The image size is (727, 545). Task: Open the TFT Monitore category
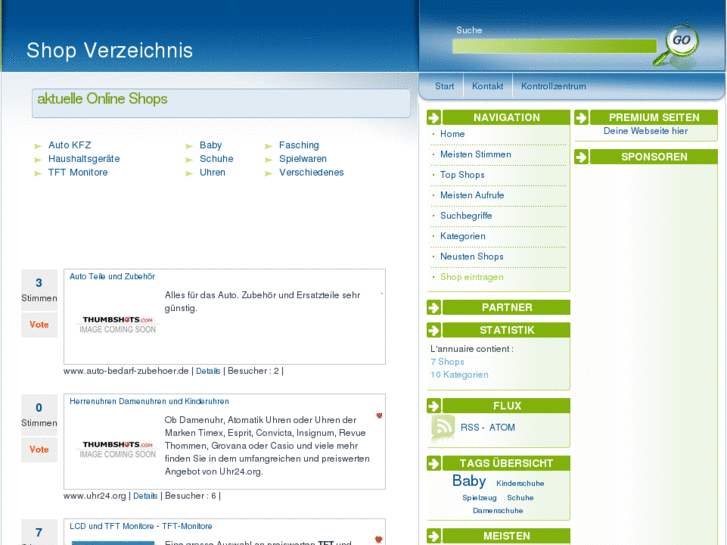[78, 173]
